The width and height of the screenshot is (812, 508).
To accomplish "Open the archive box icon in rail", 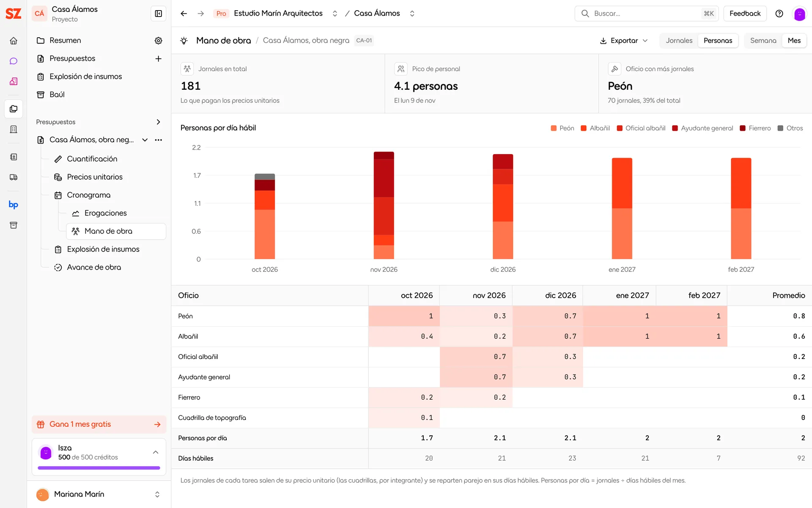I will (14, 225).
